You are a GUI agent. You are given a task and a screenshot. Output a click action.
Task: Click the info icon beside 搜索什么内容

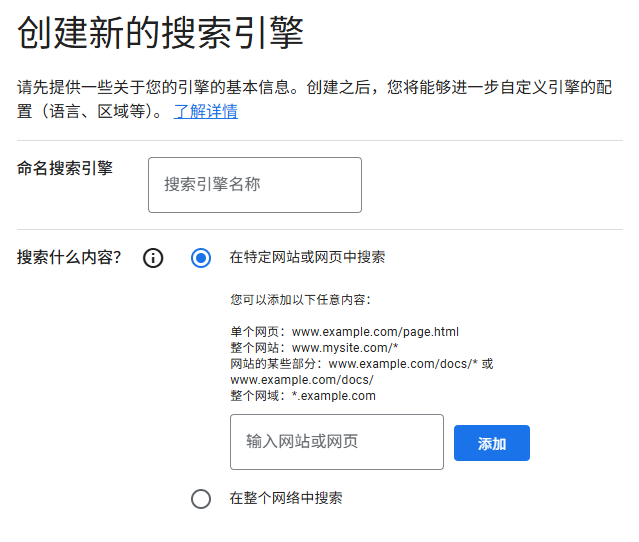(x=153, y=258)
